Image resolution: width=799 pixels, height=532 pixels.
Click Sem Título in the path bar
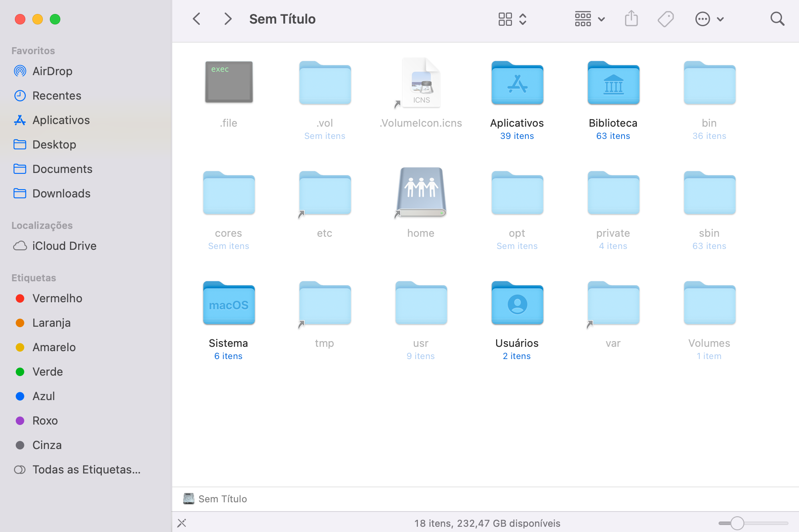tap(222, 499)
